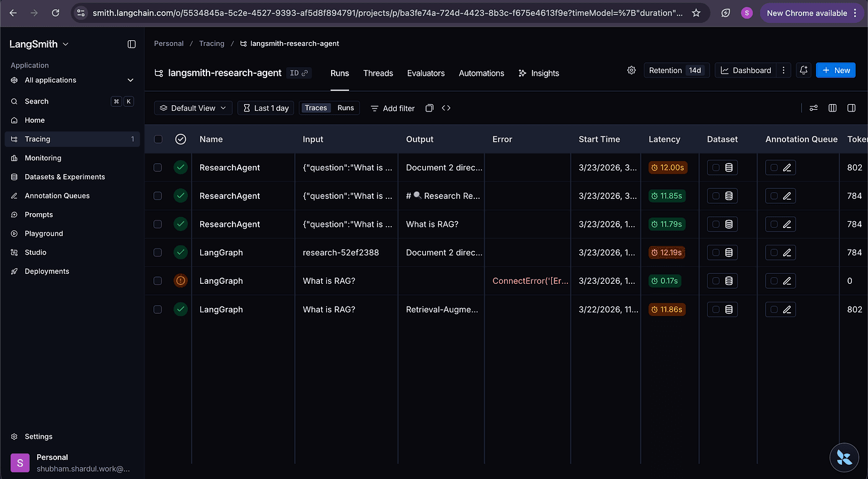Open the code snippet brackets icon

(x=446, y=108)
